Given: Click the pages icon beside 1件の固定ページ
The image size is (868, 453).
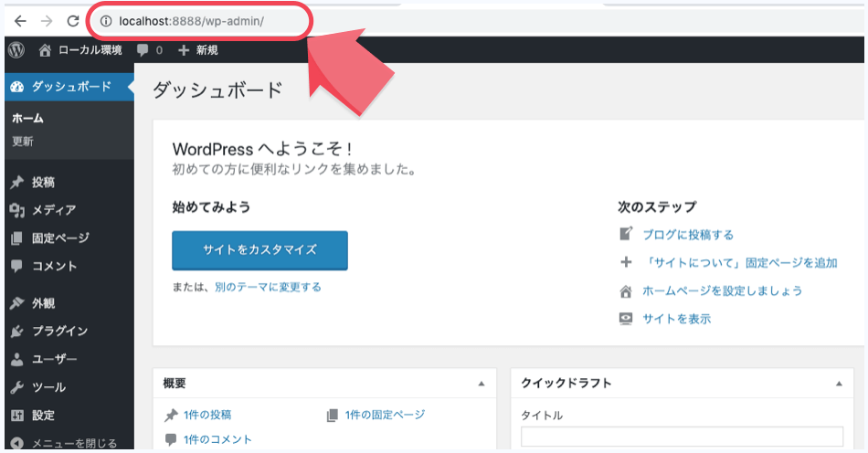Looking at the screenshot, I should (333, 415).
